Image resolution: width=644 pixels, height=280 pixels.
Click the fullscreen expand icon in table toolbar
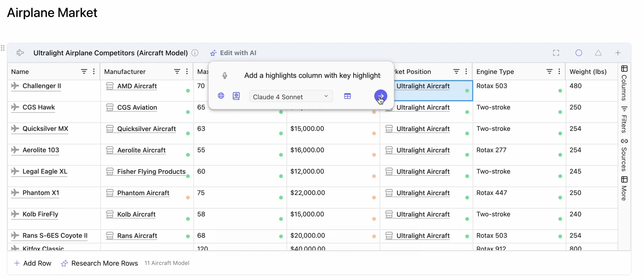tap(556, 53)
